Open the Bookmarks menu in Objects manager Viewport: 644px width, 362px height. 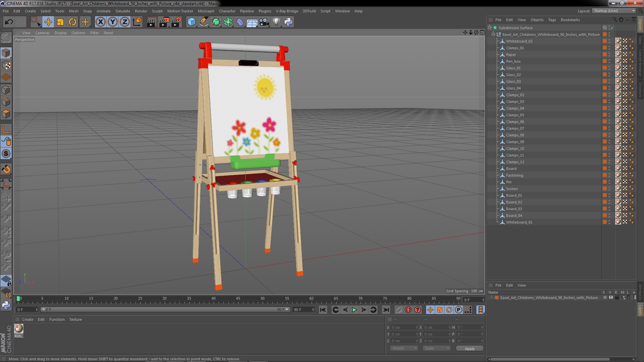click(x=570, y=20)
